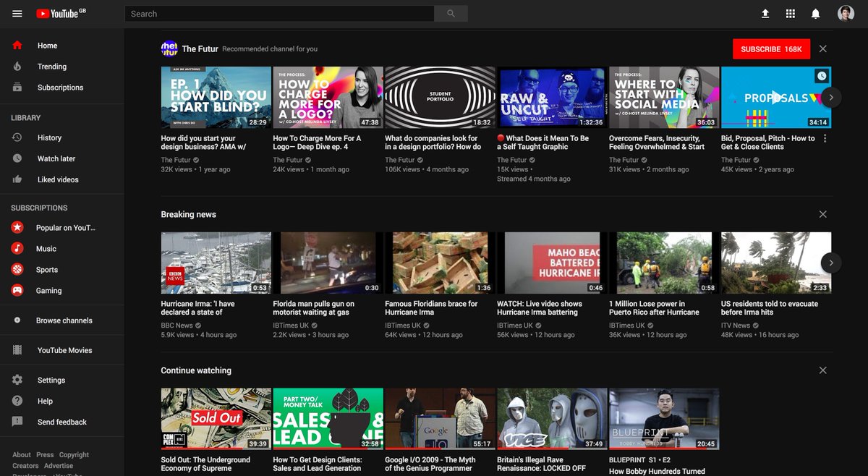Screen dimensions: 868x476
Task: Click the upload video icon
Action: click(x=765, y=14)
